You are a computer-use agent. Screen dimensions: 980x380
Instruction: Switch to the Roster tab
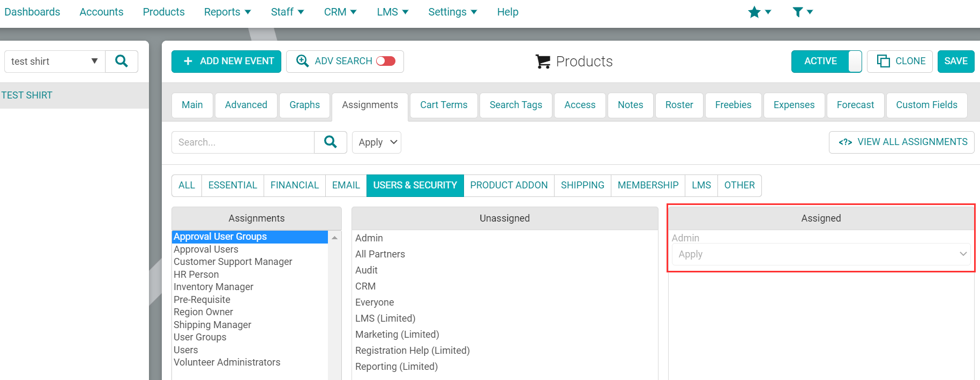(679, 105)
